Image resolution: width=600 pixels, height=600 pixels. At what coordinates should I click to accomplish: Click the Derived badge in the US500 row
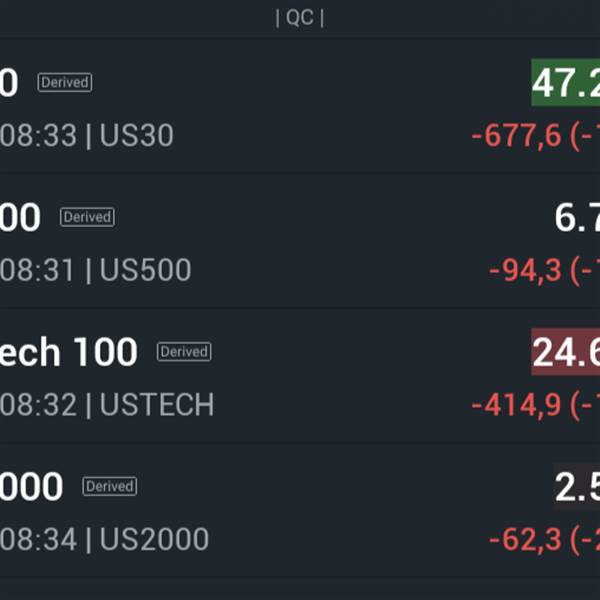tap(87, 217)
